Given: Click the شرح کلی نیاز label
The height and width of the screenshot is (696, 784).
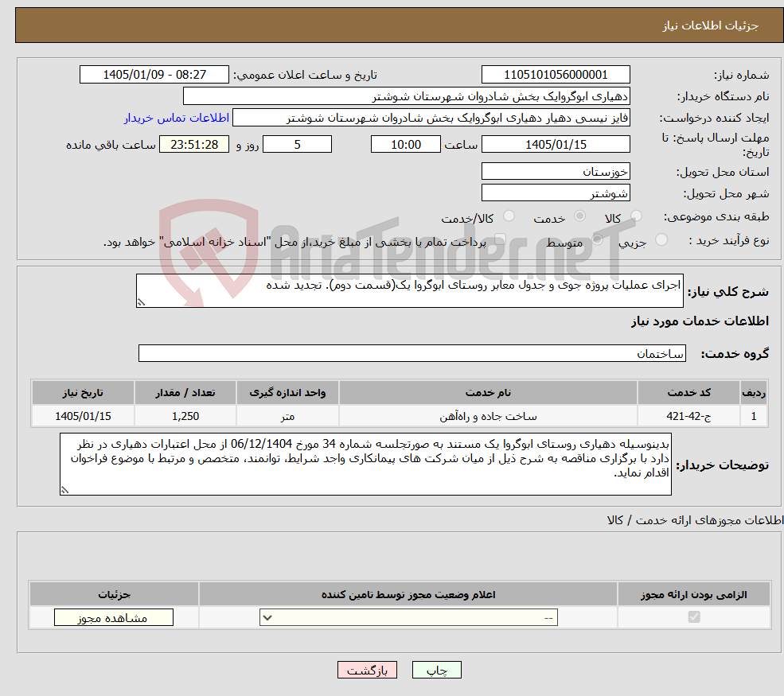Looking at the screenshot, I should 728,292.
